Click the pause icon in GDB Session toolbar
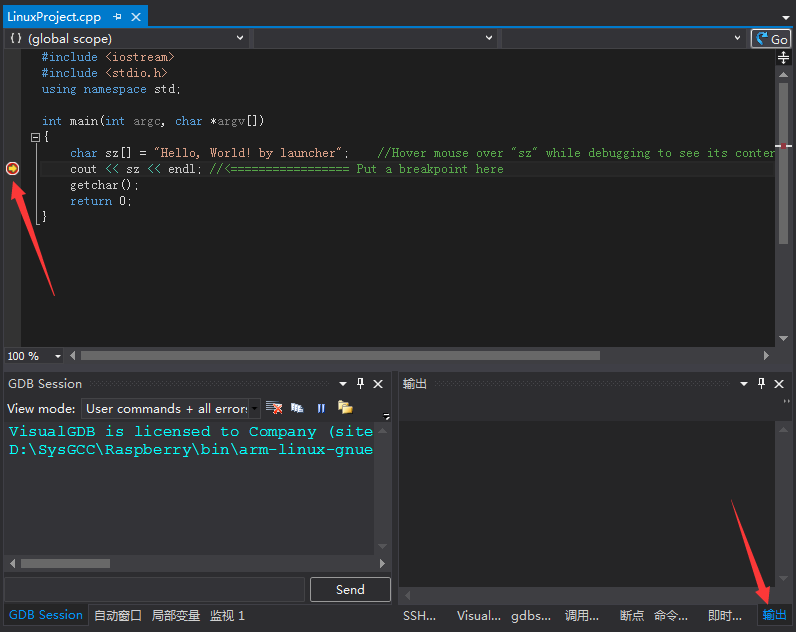The width and height of the screenshot is (796, 632). click(x=321, y=408)
